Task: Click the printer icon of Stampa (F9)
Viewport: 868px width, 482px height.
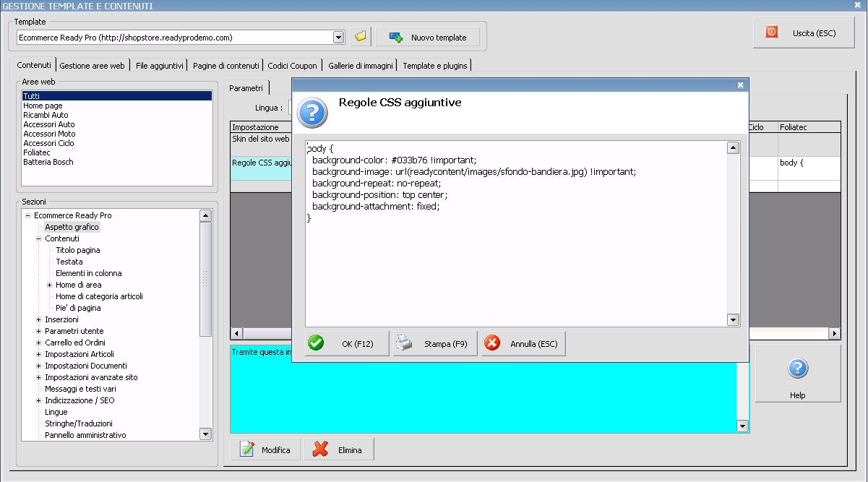Action: 405,343
